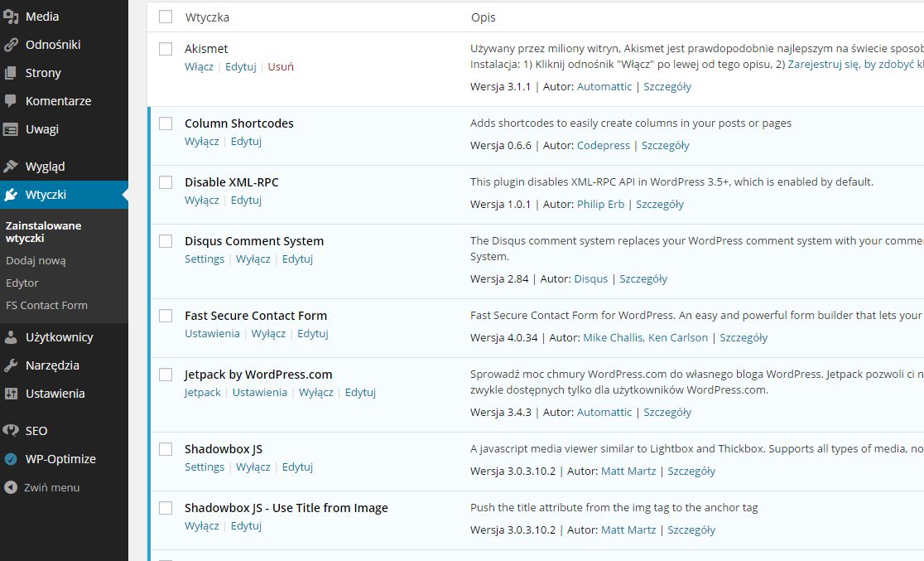Click the Narzędzia wrench icon

(11, 365)
